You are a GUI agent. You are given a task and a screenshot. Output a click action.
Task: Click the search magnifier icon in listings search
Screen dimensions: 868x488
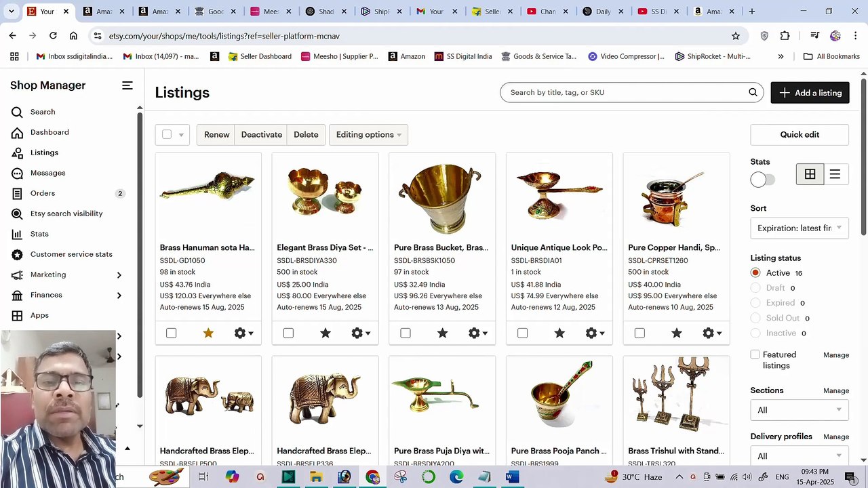coord(753,93)
